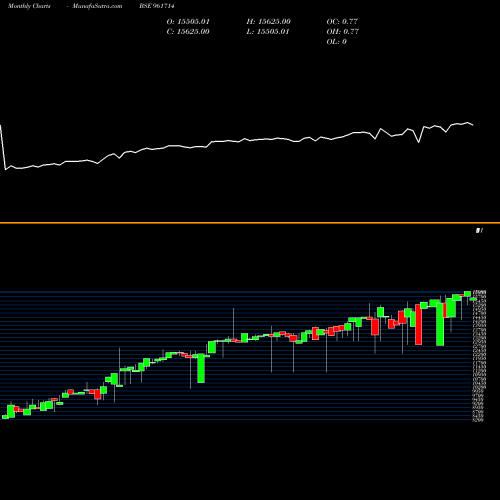The width and height of the screenshot is (500, 500).
Task: Select the low value 'L: 15505.01'
Action: 268,32
